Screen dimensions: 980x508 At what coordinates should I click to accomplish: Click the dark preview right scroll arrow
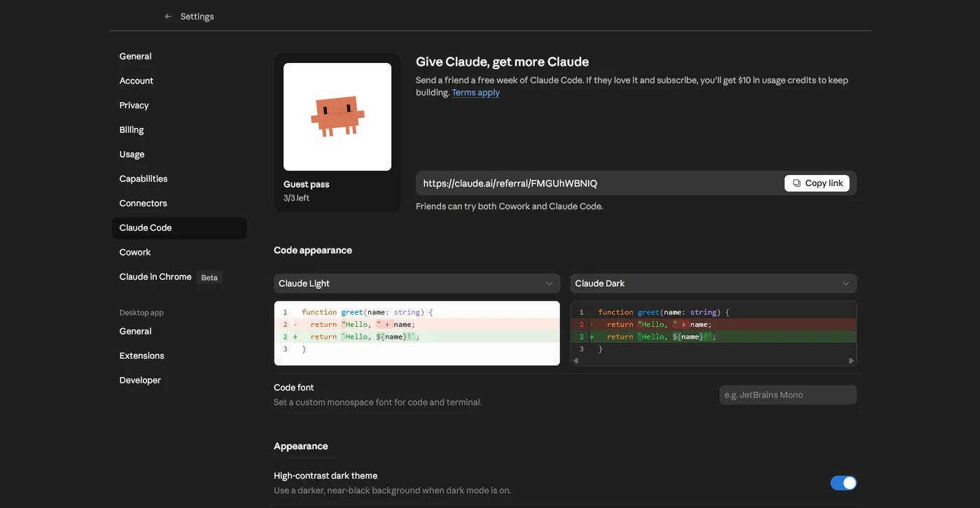(851, 361)
